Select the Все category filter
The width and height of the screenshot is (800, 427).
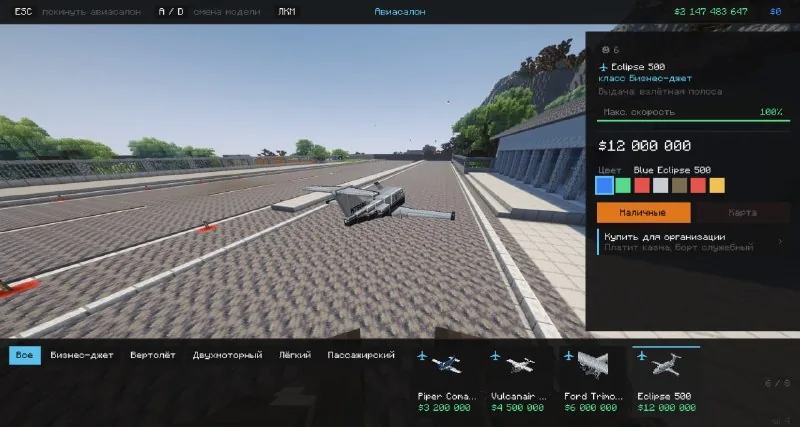click(x=24, y=355)
